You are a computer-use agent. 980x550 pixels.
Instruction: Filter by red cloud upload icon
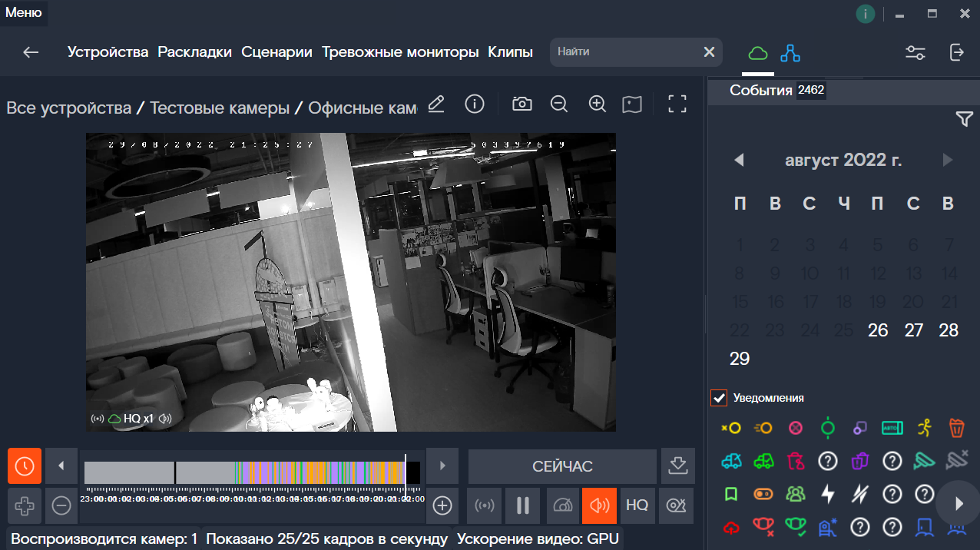(x=731, y=526)
